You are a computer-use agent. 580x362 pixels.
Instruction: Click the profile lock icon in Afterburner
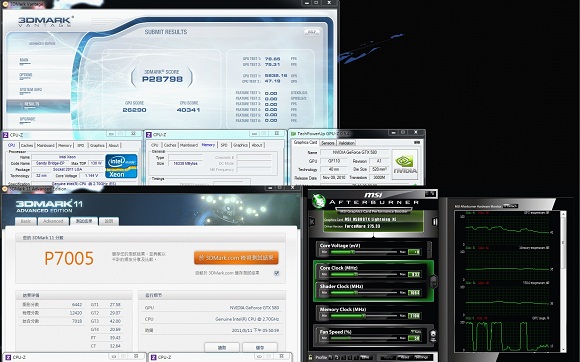(311, 358)
